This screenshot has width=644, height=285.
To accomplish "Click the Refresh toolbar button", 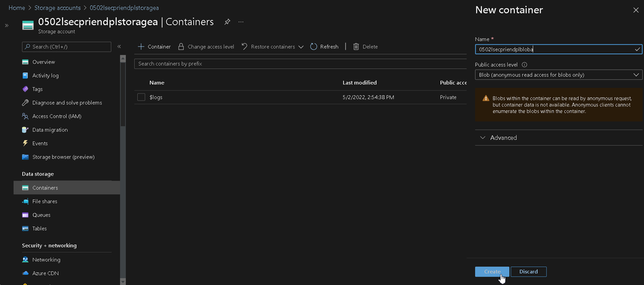I will click(324, 47).
